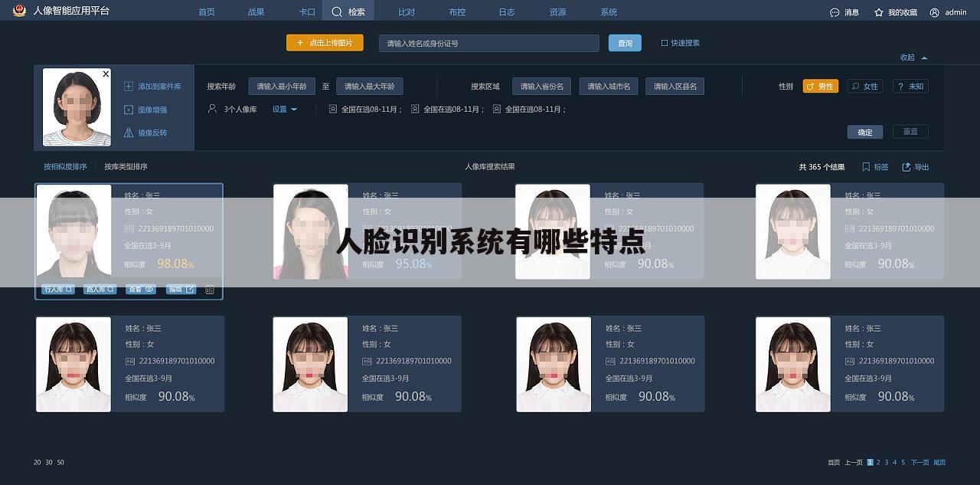Click third 全国在逃08-11月 library icon
Viewport: 980px width, 485px height.
point(497,109)
